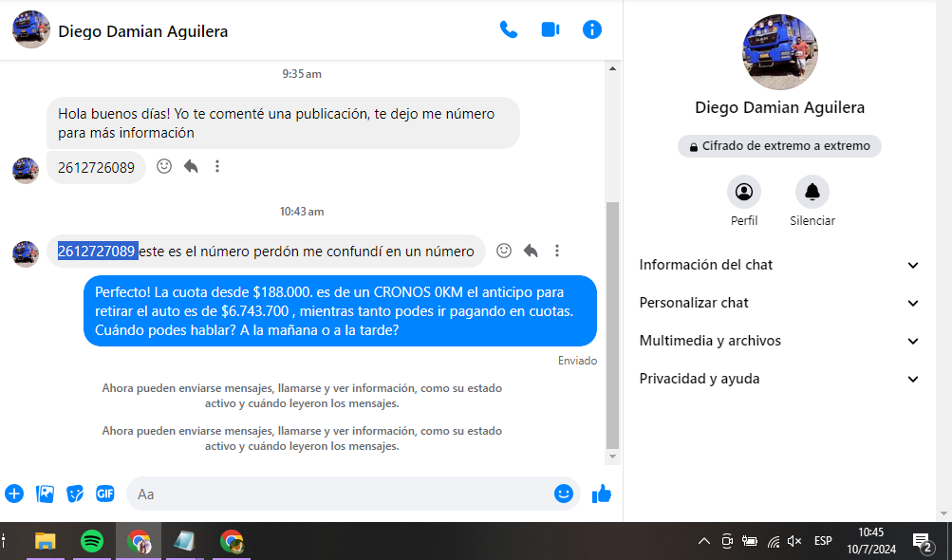
Task: Open Meet Now tray icon
Action: click(x=727, y=541)
